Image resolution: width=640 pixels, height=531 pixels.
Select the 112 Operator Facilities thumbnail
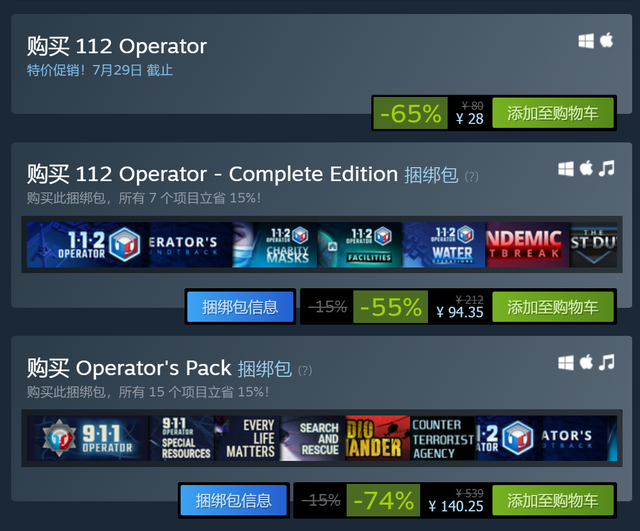[360, 245]
